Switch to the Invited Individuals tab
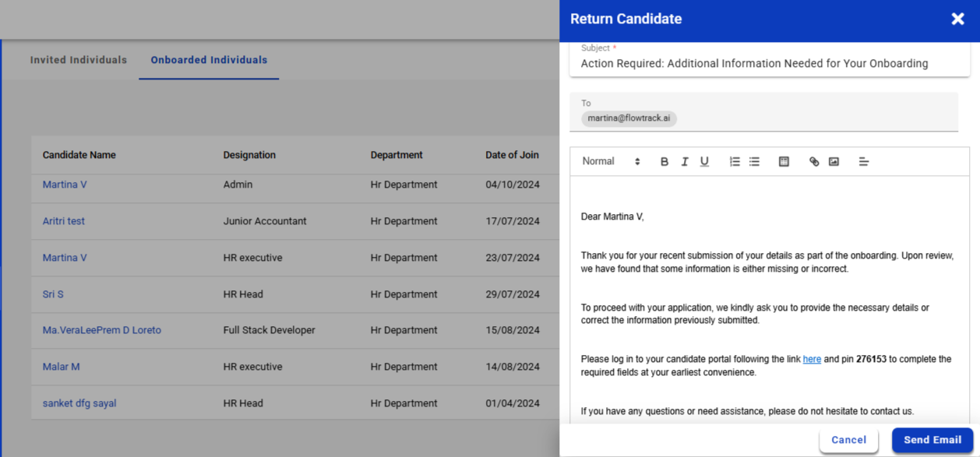 (x=78, y=60)
